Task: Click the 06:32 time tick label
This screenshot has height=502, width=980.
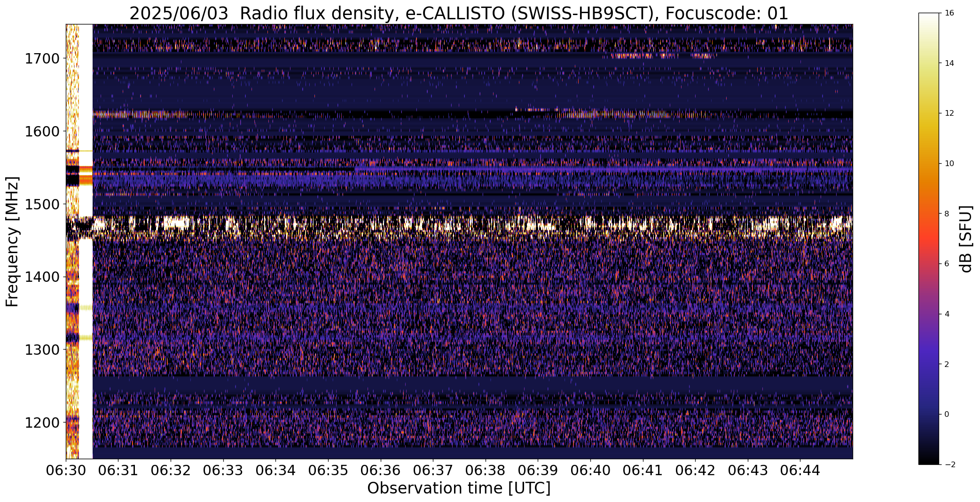Action: coord(171,470)
